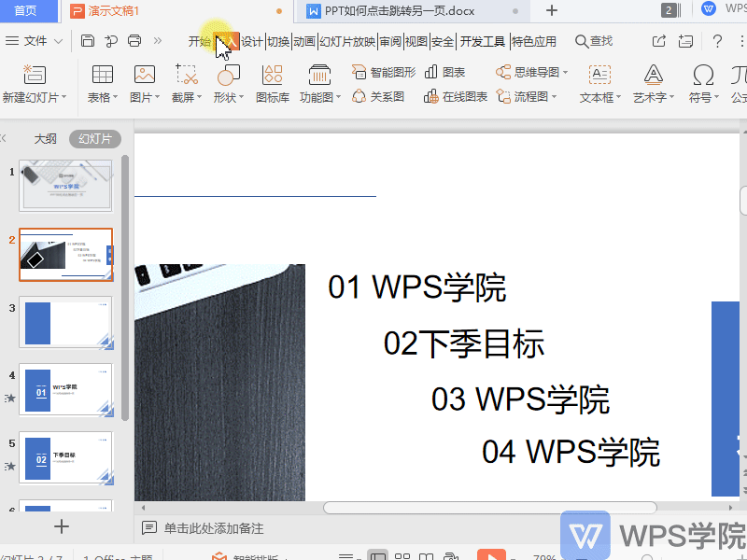Click the 艺术字 word art icon
The image size is (747, 560).
tap(653, 75)
